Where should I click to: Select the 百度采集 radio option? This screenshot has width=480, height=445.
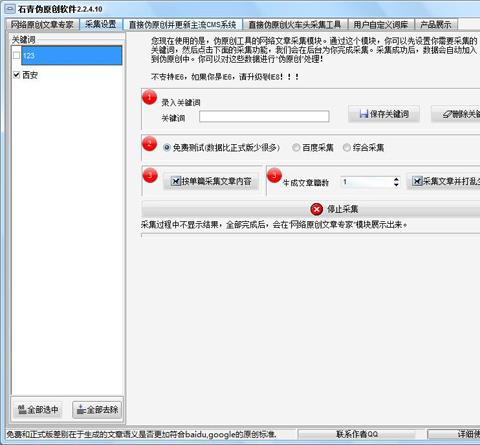tap(296, 147)
